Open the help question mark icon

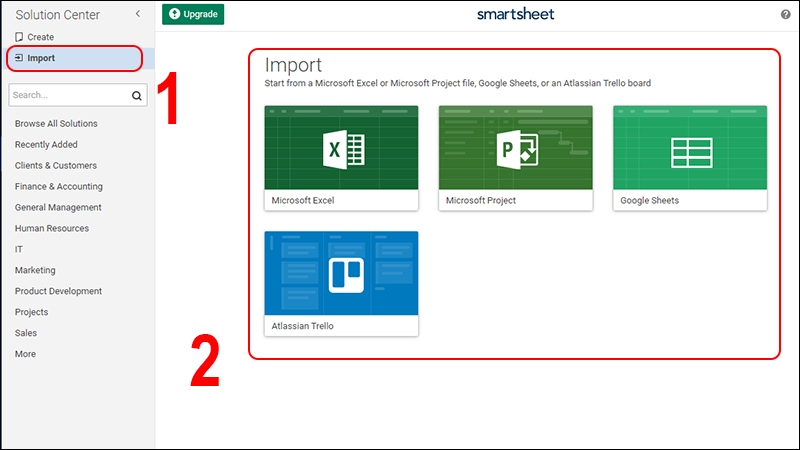786,14
